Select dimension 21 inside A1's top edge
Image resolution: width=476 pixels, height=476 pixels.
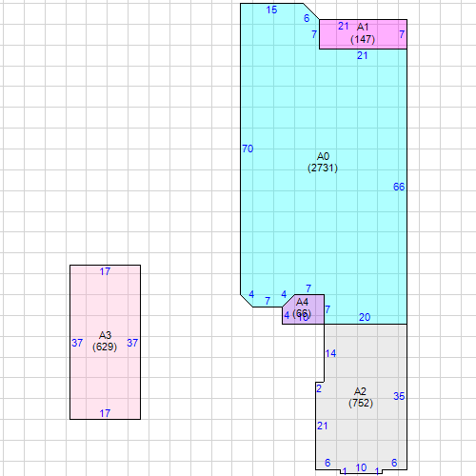pos(344,26)
